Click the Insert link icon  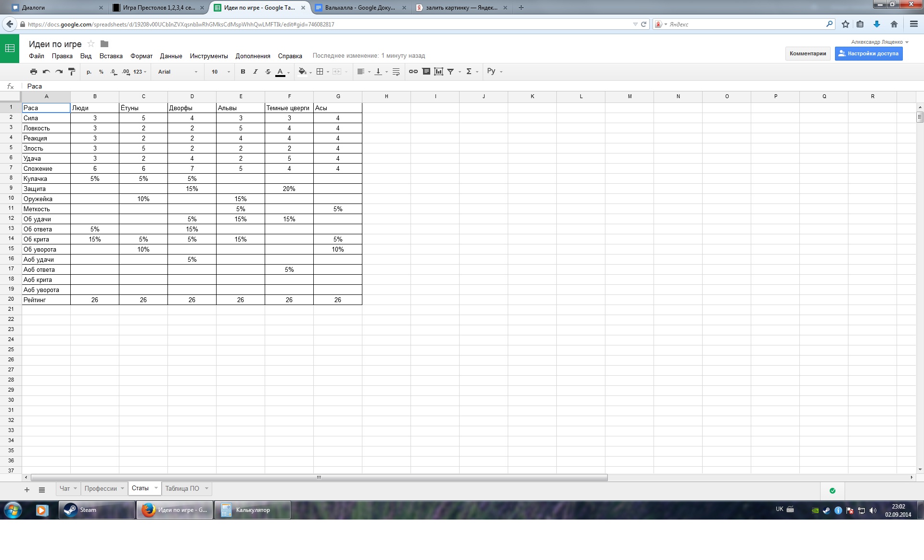(x=413, y=72)
